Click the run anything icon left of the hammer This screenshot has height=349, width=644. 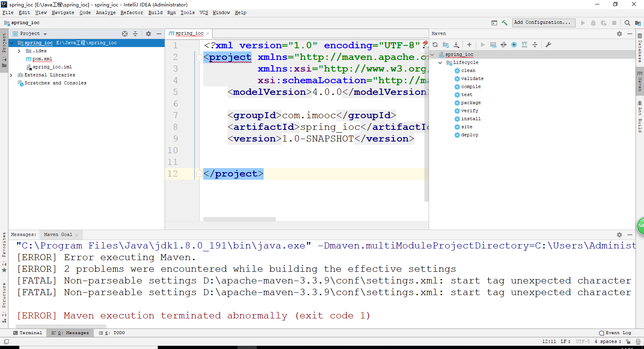pyautogui.click(x=494, y=23)
